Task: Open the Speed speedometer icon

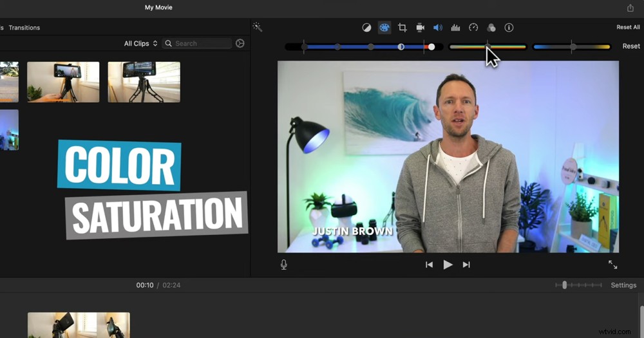Action: [473, 28]
